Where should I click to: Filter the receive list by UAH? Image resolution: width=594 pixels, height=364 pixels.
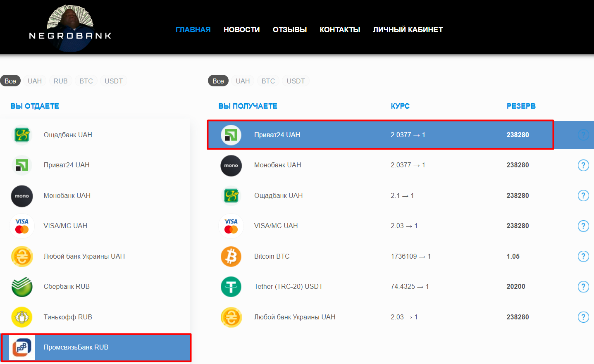(x=243, y=81)
